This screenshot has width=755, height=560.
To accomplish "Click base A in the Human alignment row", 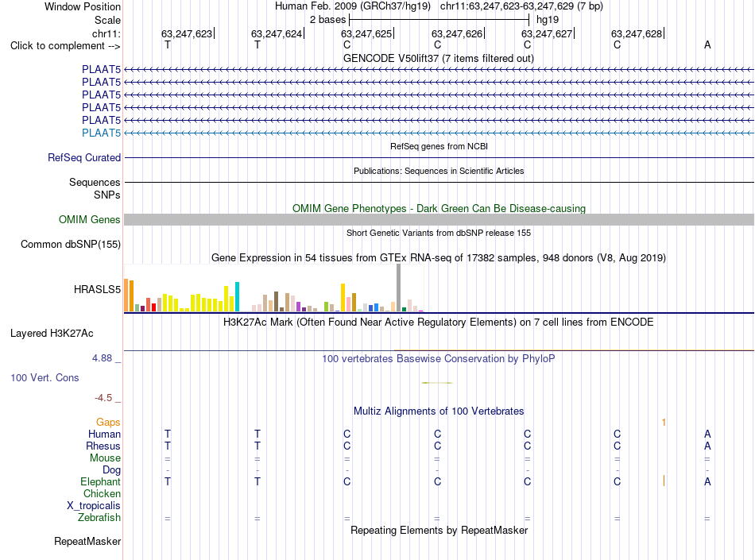I will [707, 434].
